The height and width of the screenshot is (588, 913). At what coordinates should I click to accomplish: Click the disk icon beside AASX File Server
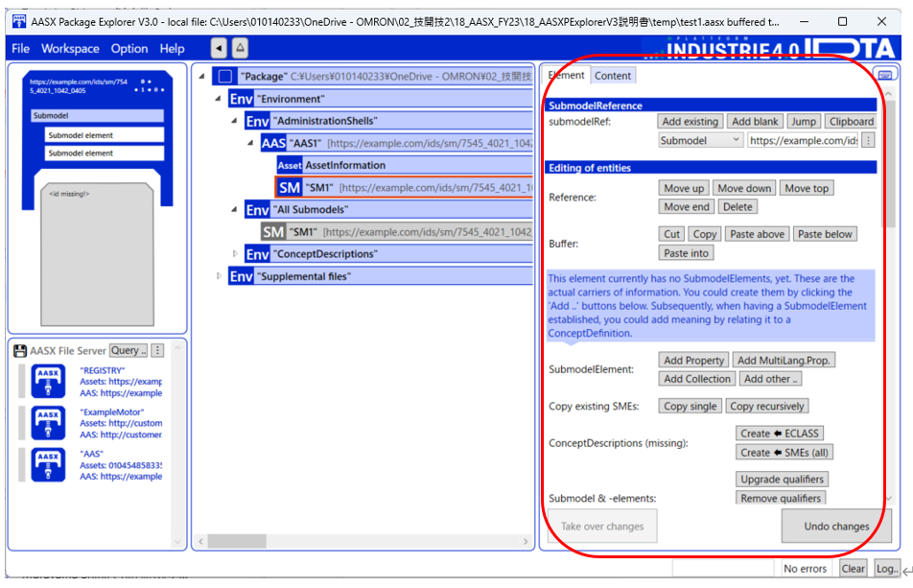(x=20, y=350)
